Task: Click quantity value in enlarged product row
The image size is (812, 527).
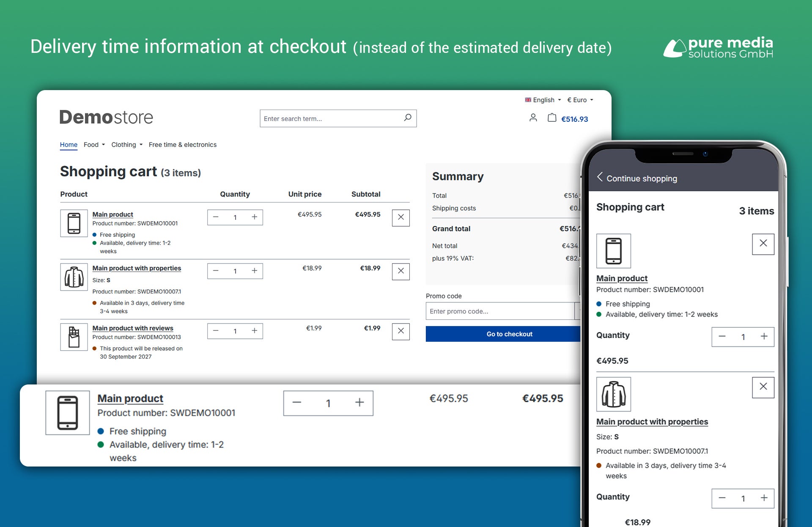Action: pos(328,403)
